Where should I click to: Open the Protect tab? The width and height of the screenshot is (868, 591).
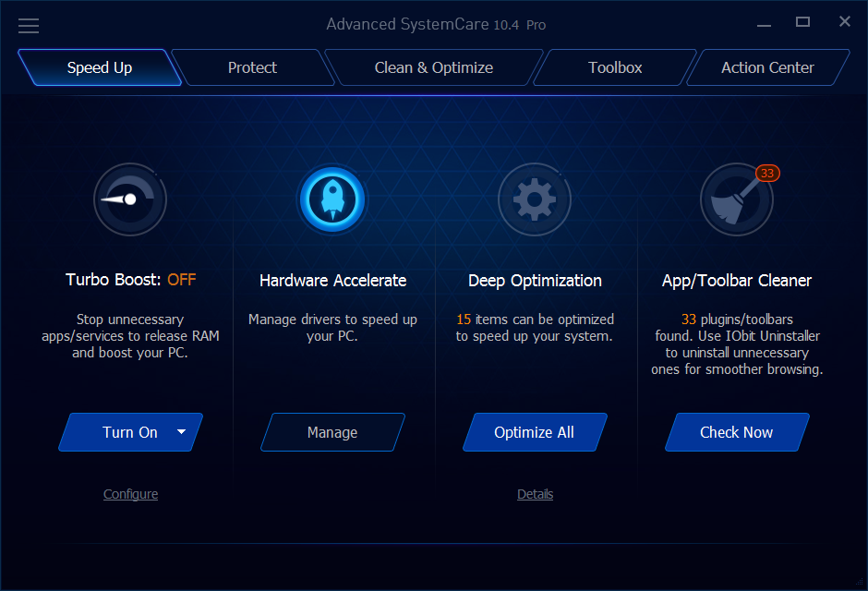tap(252, 67)
